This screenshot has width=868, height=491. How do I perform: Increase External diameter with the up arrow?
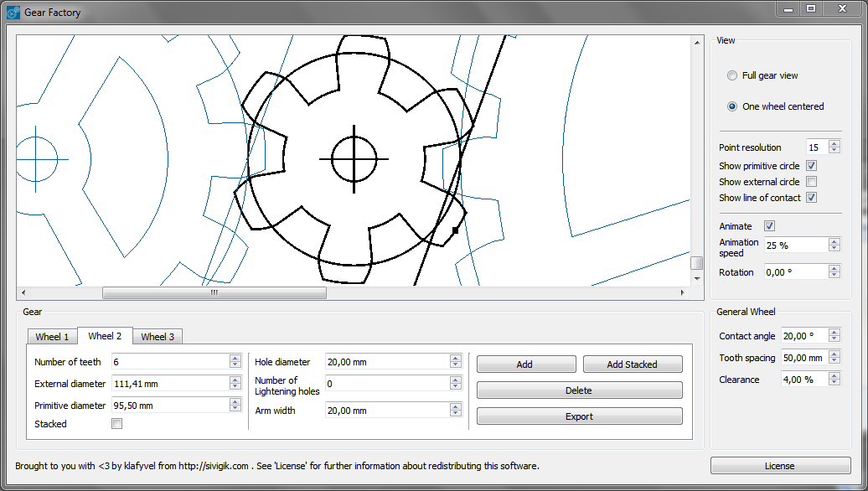pos(235,380)
